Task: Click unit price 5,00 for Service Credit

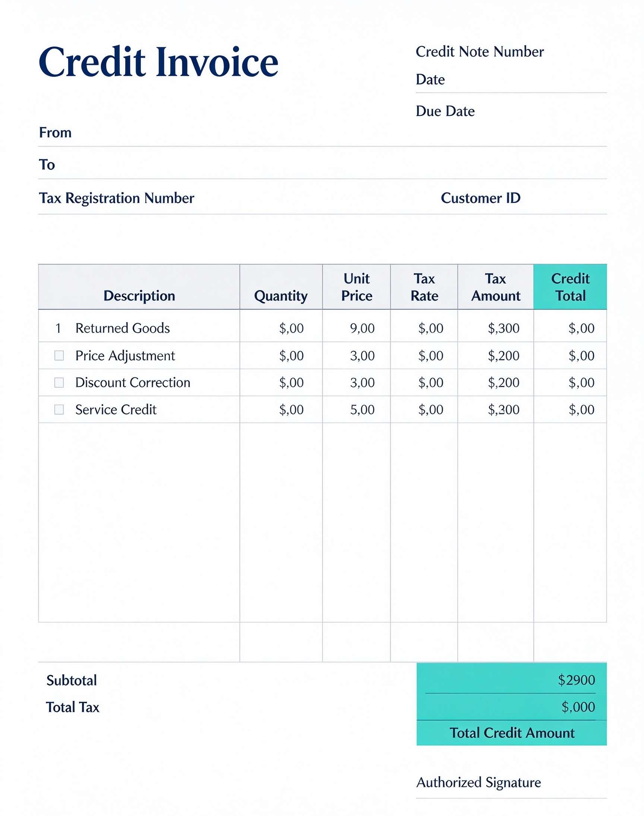Action: (362, 410)
